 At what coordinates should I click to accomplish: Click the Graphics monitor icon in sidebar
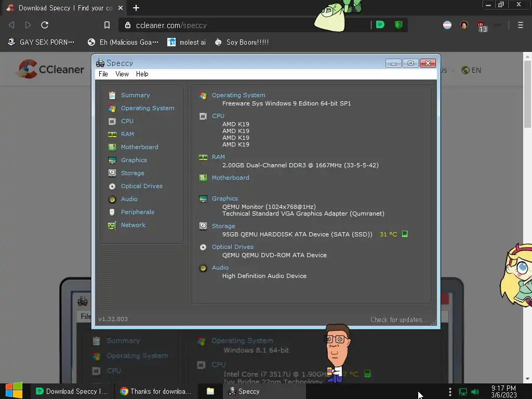pyautogui.click(x=112, y=160)
